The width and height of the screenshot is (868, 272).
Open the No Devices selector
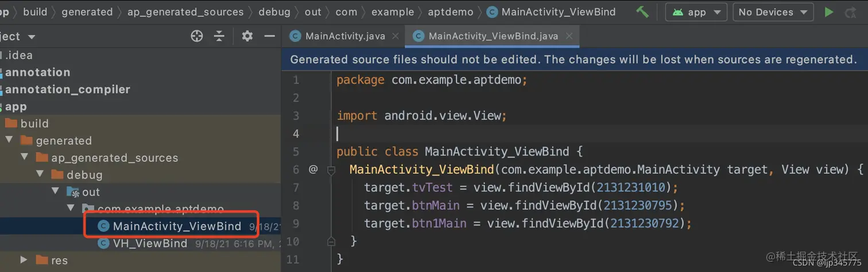pos(773,12)
